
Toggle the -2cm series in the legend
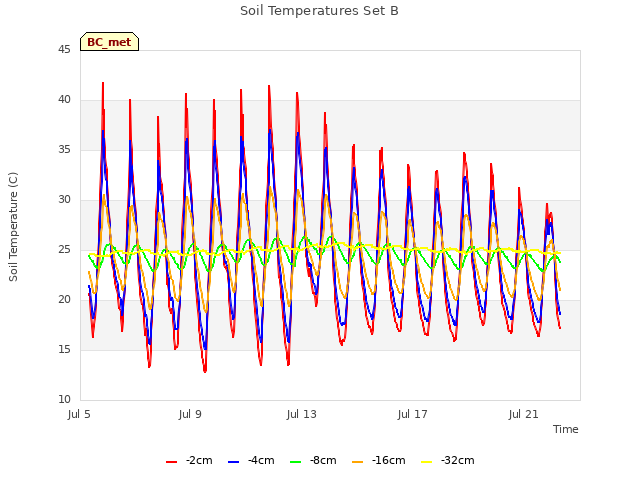(x=189, y=461)
